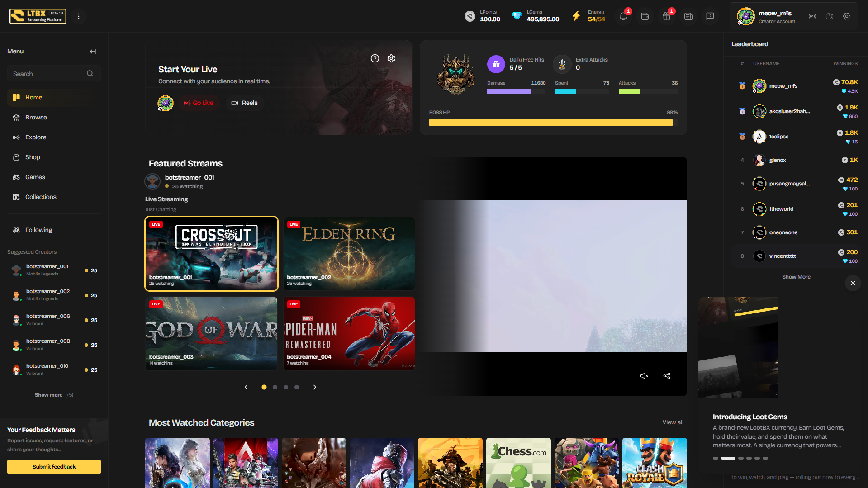Go to the Home menu item

click(x=54, y=97)
